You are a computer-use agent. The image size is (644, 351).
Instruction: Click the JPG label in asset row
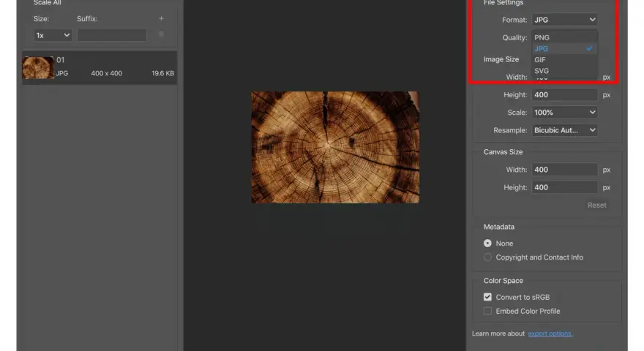[x=62, y=73]
